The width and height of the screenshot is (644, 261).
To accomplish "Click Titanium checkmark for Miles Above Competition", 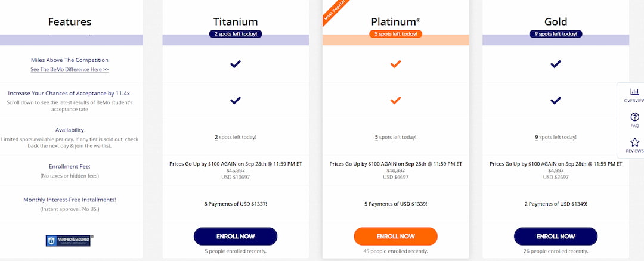I will click(236, 64).
